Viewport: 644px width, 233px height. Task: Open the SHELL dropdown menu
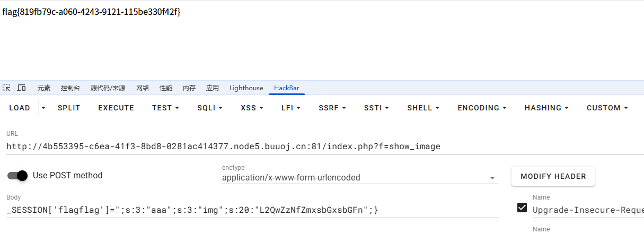pyautogui.click(x=423, y=108)
